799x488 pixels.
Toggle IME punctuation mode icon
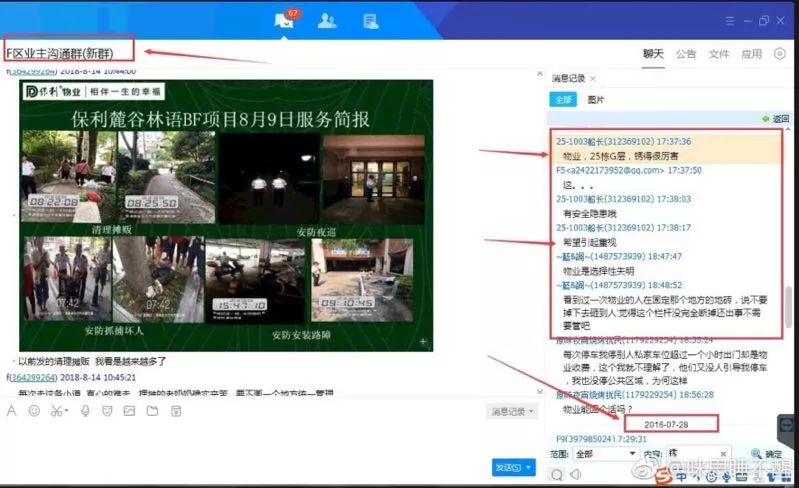(x=696, y=478)
